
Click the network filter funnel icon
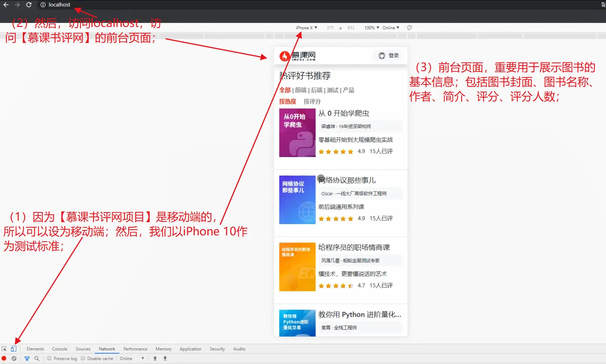pyautogui.click(x=27, y=358)
